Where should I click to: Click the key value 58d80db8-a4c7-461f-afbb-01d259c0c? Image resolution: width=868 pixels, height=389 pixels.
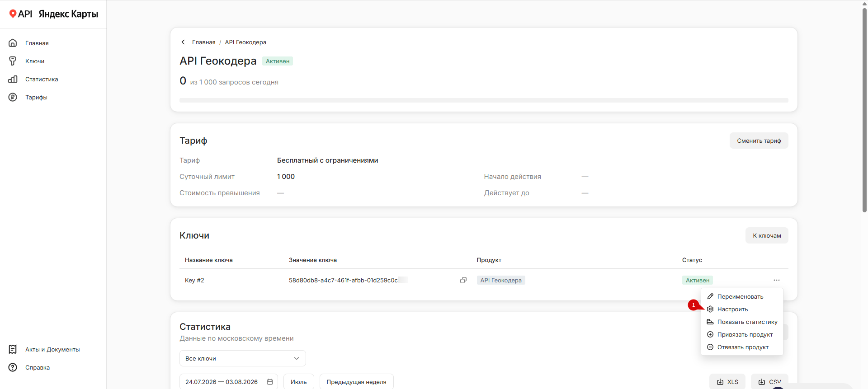(344, 280)
